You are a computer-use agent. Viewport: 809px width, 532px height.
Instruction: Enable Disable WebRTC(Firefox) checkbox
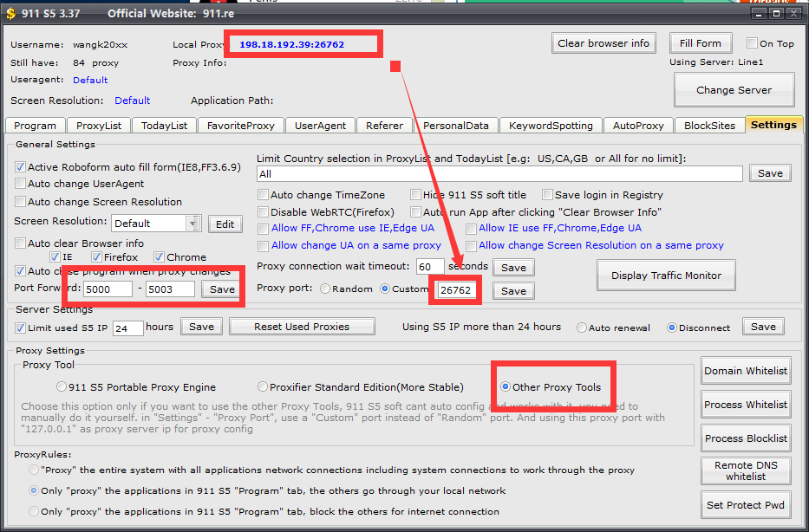pyautogui.click(x=263, y=212)
